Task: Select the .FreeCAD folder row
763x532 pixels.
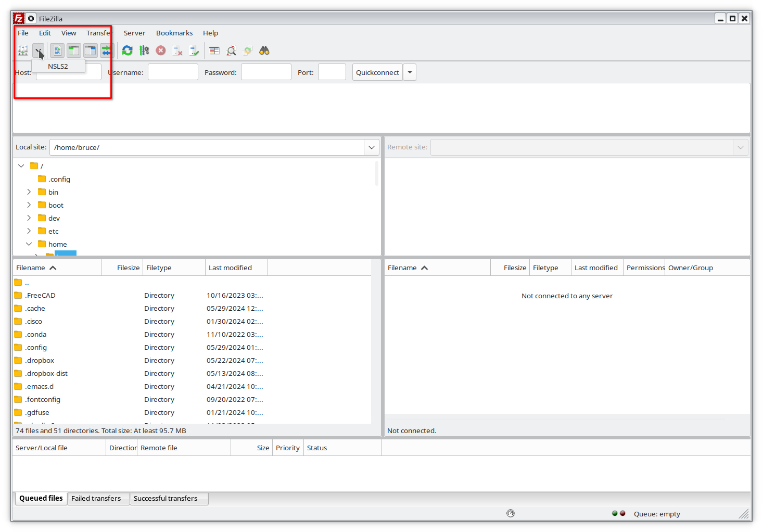Action: [x=192, y=295]
